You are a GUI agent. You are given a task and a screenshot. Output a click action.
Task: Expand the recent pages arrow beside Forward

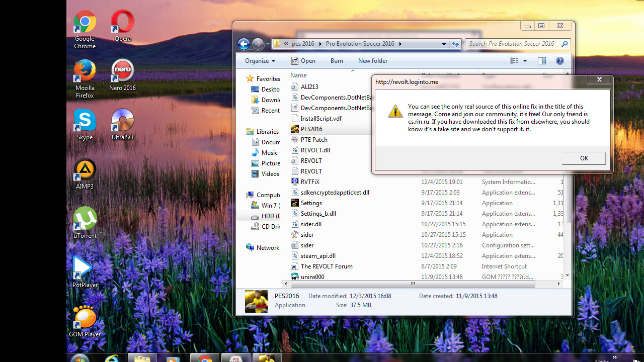pos(268,44)
